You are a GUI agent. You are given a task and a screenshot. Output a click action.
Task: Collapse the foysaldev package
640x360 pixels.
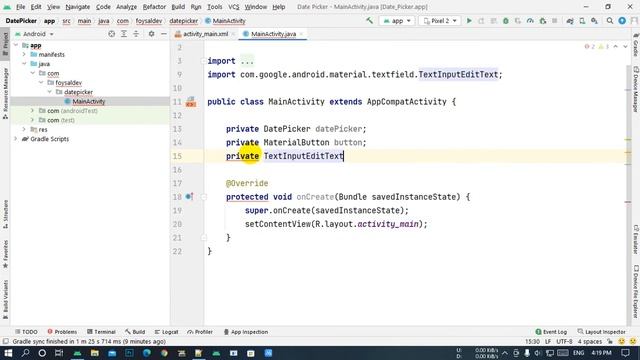[x=41, y=82]
